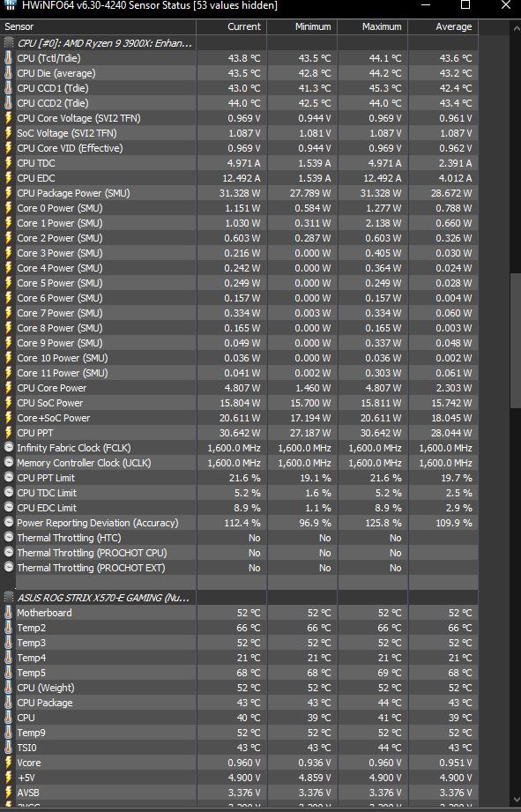Screen dimensions: 521x812
Task: Click icon beside Thermal Throttling (HTC)
Action: click(x=8, y=538)
